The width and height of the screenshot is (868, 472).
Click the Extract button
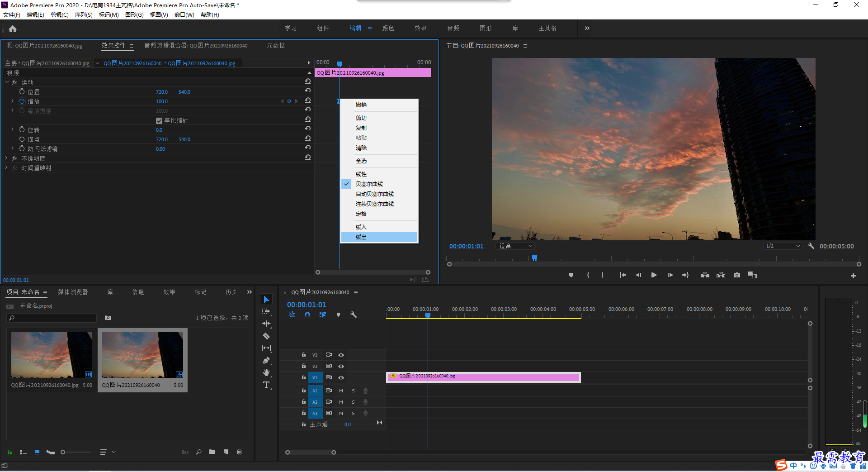coord(721,275)
